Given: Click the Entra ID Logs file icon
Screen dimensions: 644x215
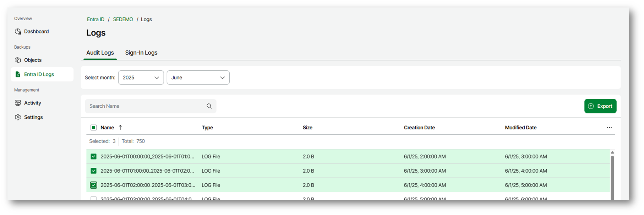Looking at the screenshot, I should 18,74.
